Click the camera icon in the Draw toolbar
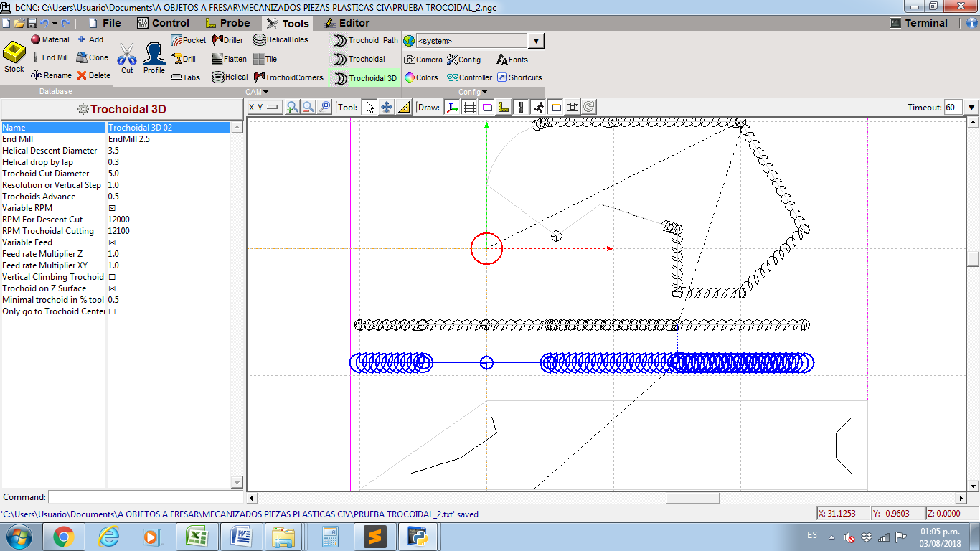Screen dimensions: 980x551 pyautogui.click(x=572, y=108)
